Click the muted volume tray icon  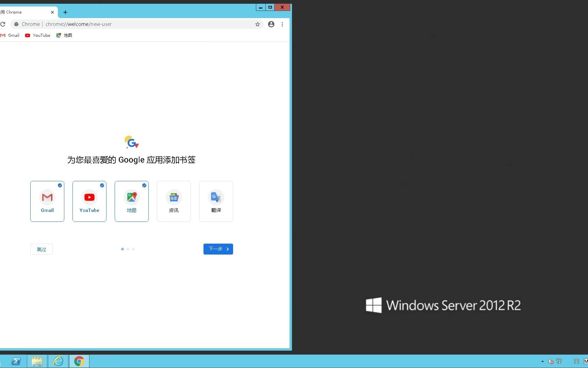pos(551,362)
